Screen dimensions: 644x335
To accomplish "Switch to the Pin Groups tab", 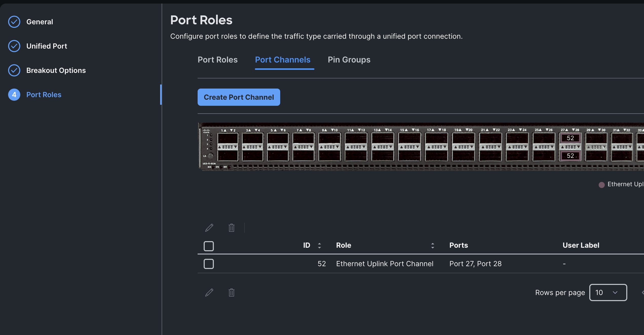I will coord(349,60).
